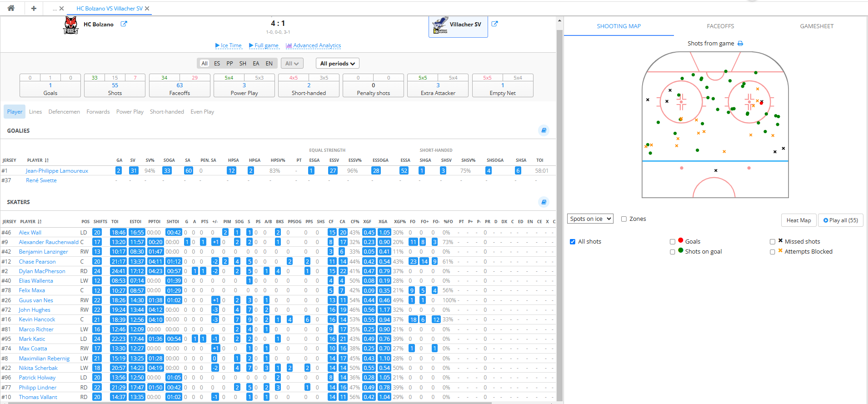Click the home icon in tab bar
Image resolution: width=868 pixels, height=404 pixels.
[11, 8]
